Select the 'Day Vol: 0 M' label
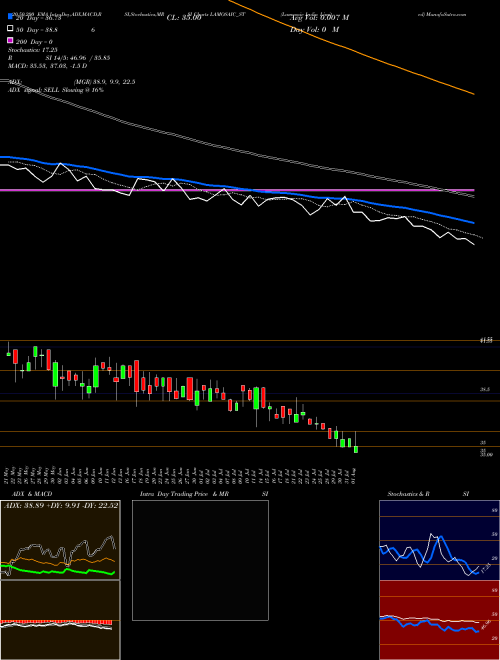Screen dimensions: 500x660 click(314, 29)
